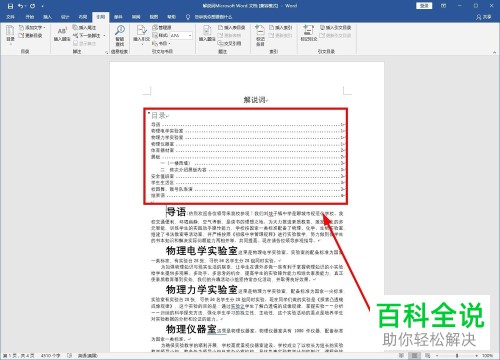Click the 物理力学实验室 body heading
The image size is (500, 360).
point(201,289)
